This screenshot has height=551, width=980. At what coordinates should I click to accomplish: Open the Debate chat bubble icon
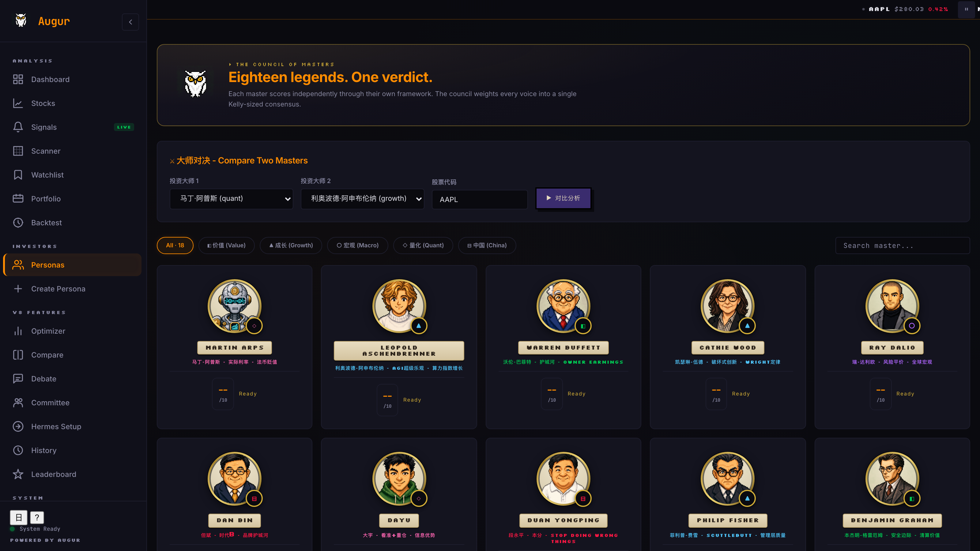pyautogui.click(x=18, y=379)
